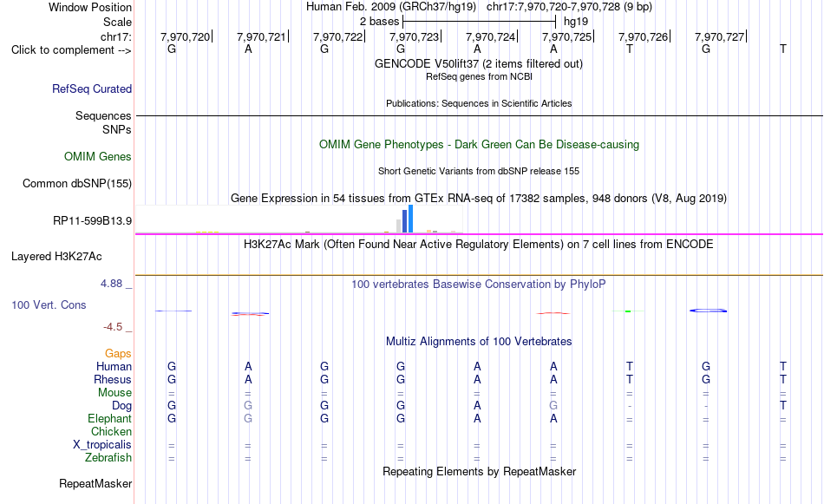Screen dimensions: 824x504
Task: Select the Dog species label
Action: 122,406
